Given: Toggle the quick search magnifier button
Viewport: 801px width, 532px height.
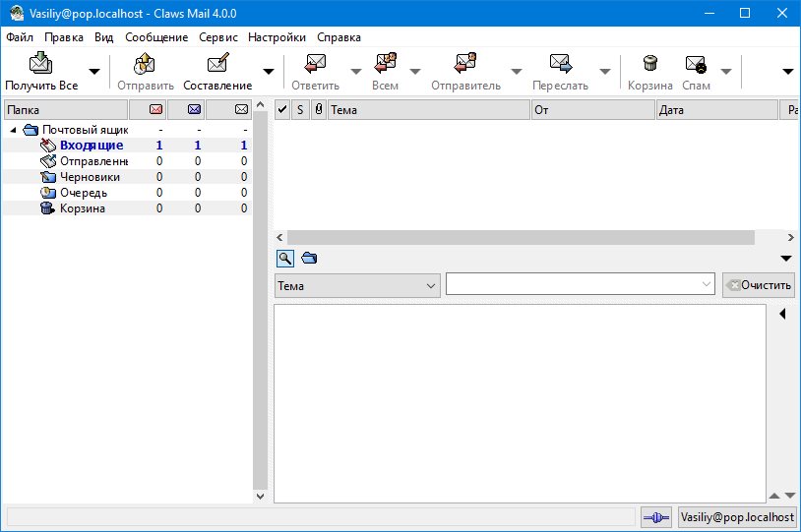Looking at the screenshot, I should (285, 259).
